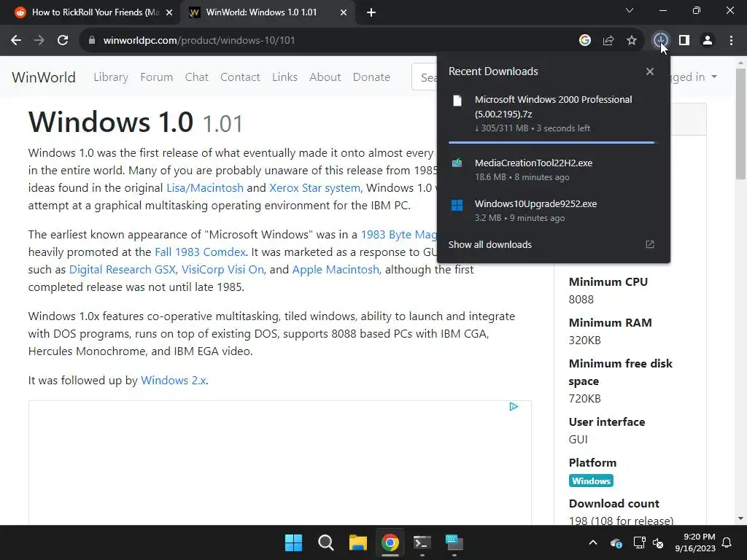This screenshot has height=560, width=747.
Task: Click the blue-window app icon in the taskbar
Action: (x=454, y=542)
